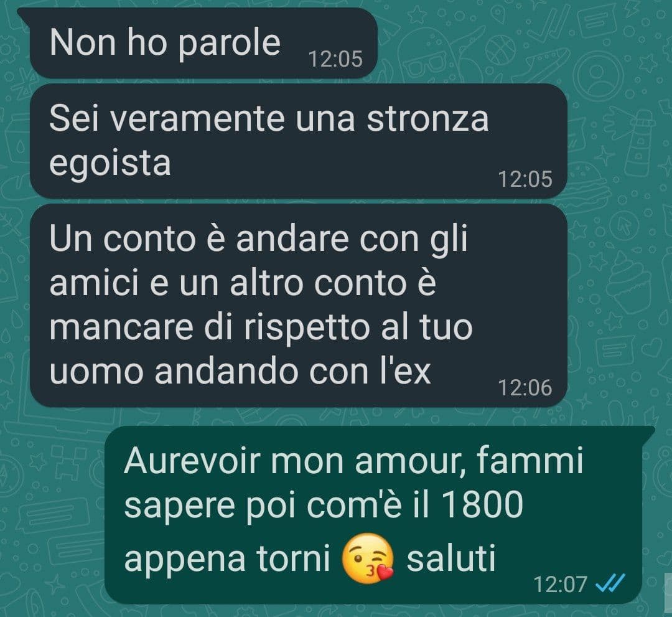Tap the 12:06 timestamp
Screen dimensions: 672x617
coord(525,388)
